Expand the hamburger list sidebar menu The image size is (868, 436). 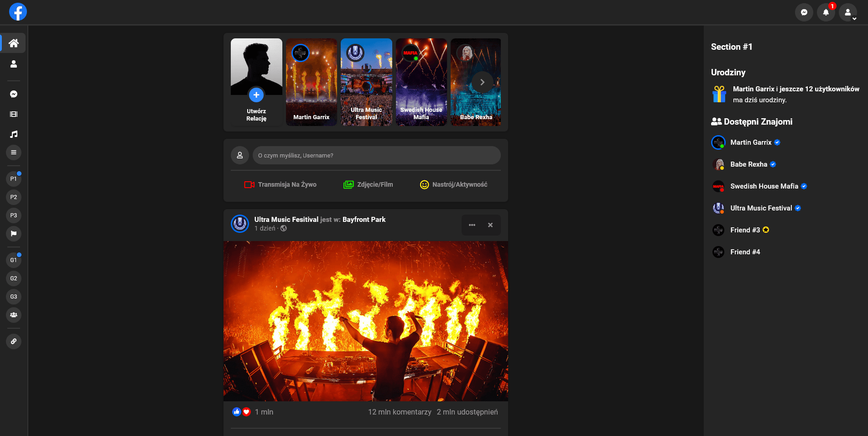click(x=14, y=152)
